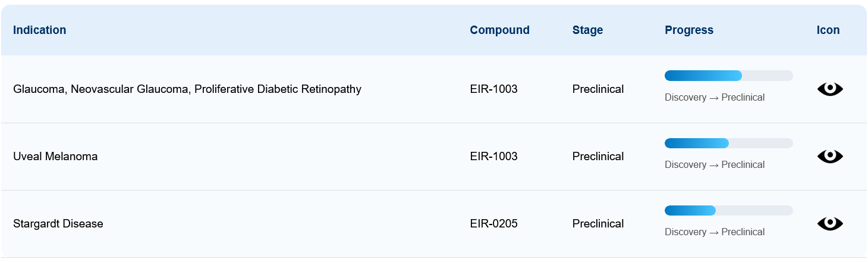Select compound EIR-1003 in Uveal Melanoma row

pyautogui.click(x=493, y=157)
